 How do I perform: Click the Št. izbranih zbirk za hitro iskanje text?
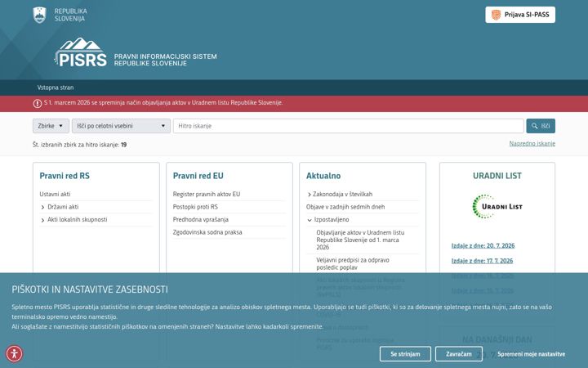79,145
